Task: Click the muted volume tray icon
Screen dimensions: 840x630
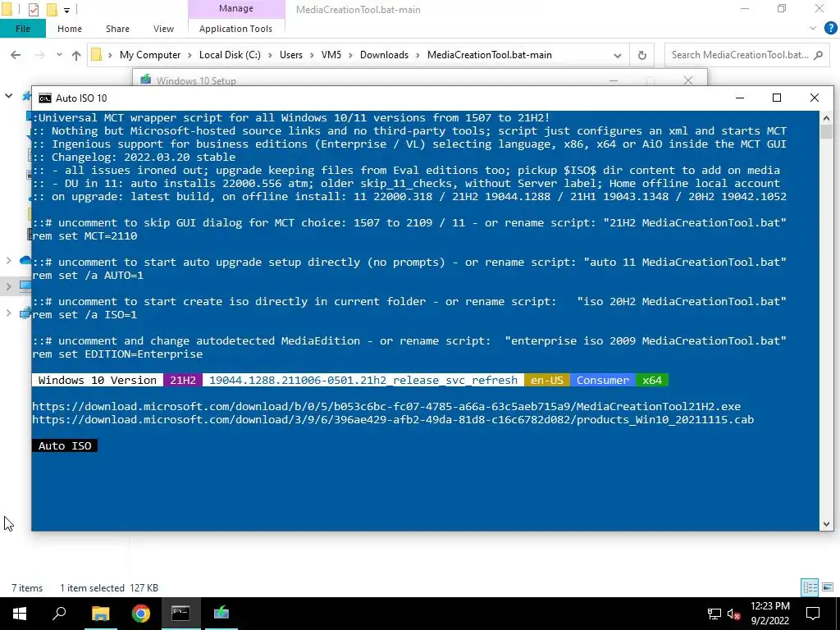Action: (x=733, y=614)
